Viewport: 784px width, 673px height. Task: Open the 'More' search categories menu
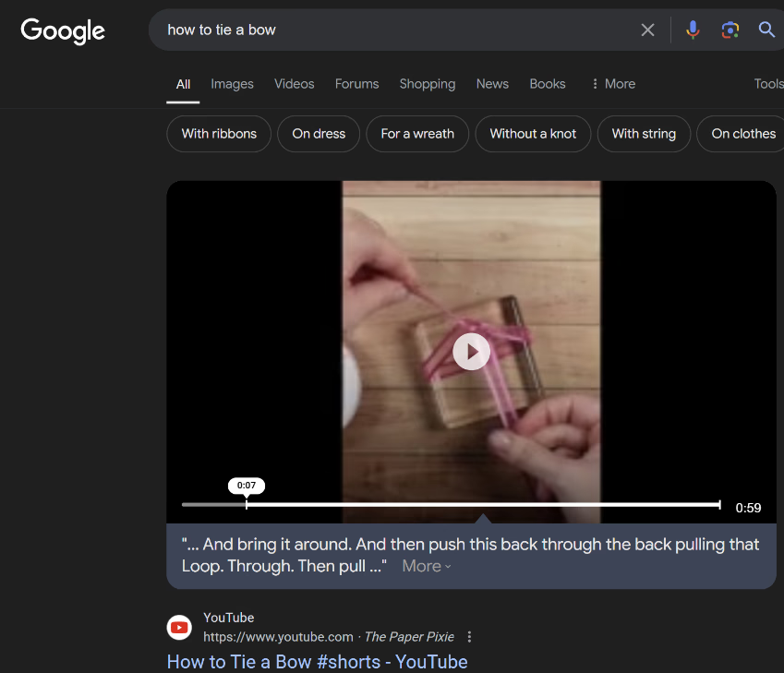(x=612, y=84)
